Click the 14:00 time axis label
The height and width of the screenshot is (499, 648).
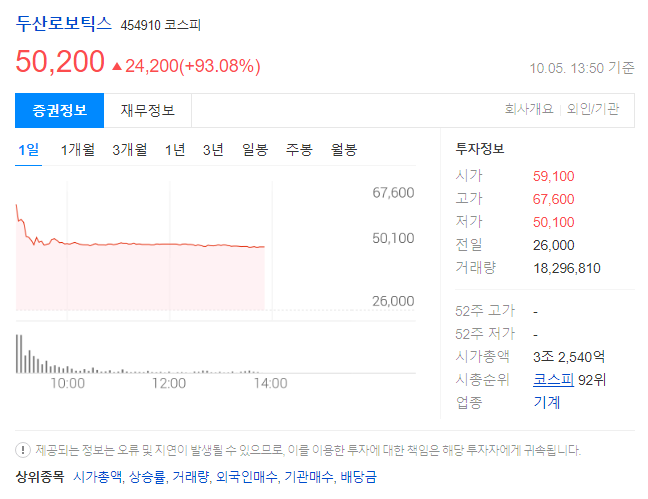pyautogui.click(x=270, y=383)
